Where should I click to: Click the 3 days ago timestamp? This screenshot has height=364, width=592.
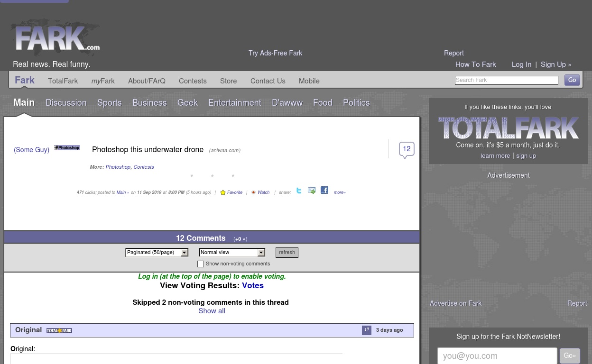pos(389,330)
